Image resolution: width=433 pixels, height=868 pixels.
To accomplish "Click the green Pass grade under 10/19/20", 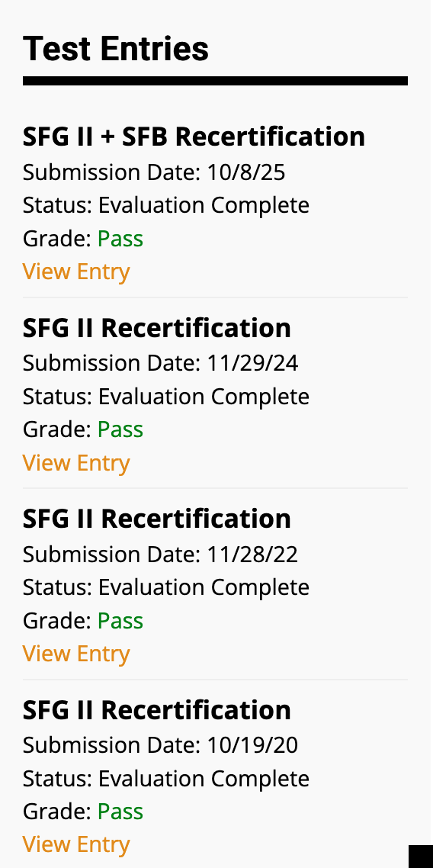I will [120, 812].
